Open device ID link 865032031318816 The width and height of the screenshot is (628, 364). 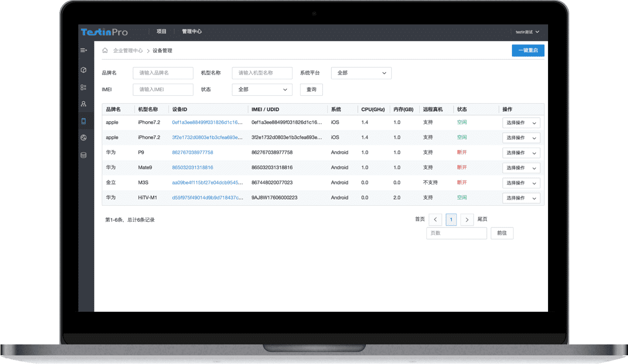pos(192,168)
